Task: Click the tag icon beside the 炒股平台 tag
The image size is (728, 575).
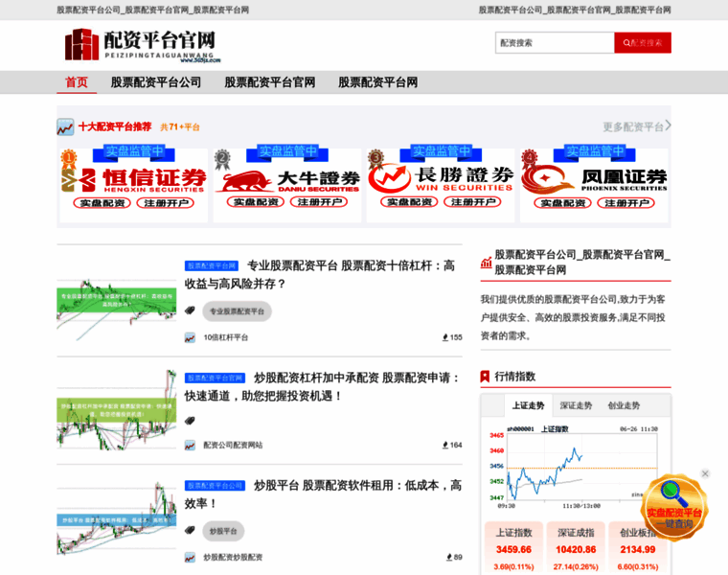Action: pos(190,530)
